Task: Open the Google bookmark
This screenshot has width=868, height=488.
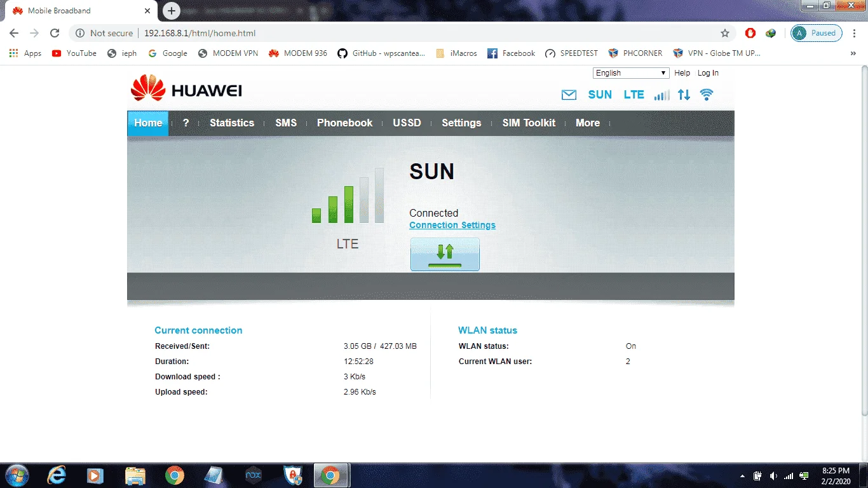Action: tap(168, 53)
